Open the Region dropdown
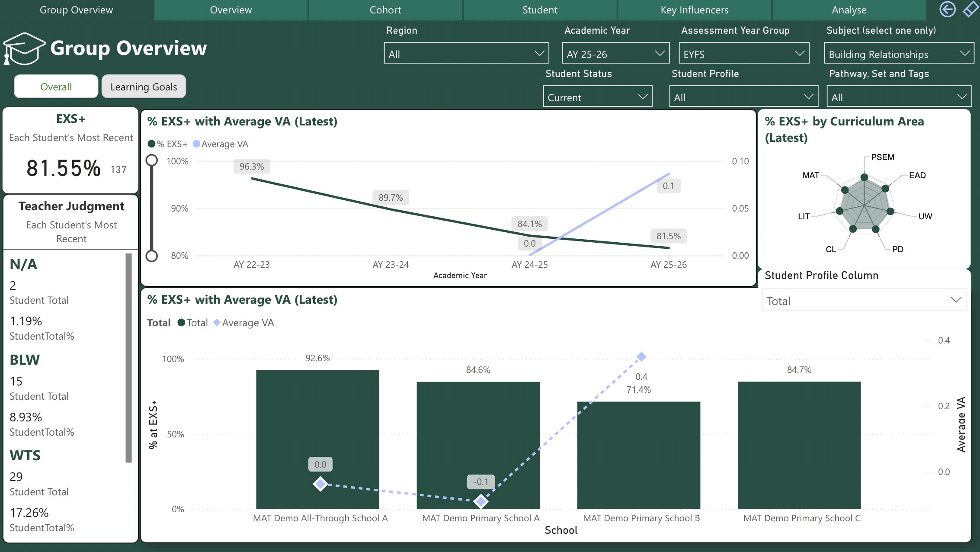 466,54
